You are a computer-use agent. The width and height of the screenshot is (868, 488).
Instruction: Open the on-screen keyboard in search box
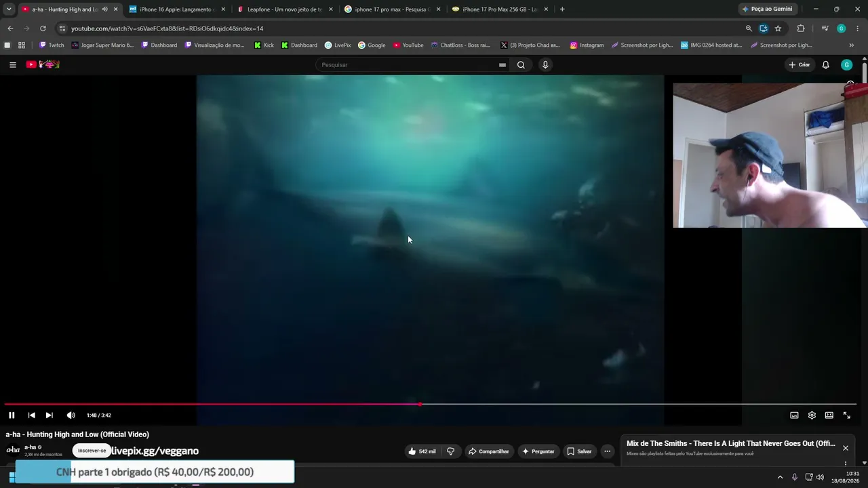[x=502, y=65]
